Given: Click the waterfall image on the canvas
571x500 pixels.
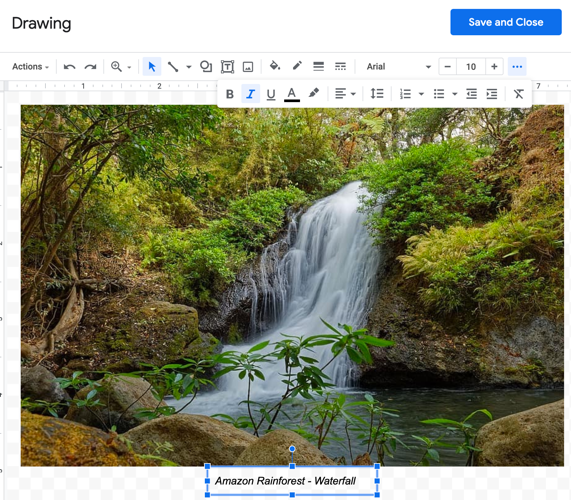Looking at the screenshot, I should coord(292,286).
